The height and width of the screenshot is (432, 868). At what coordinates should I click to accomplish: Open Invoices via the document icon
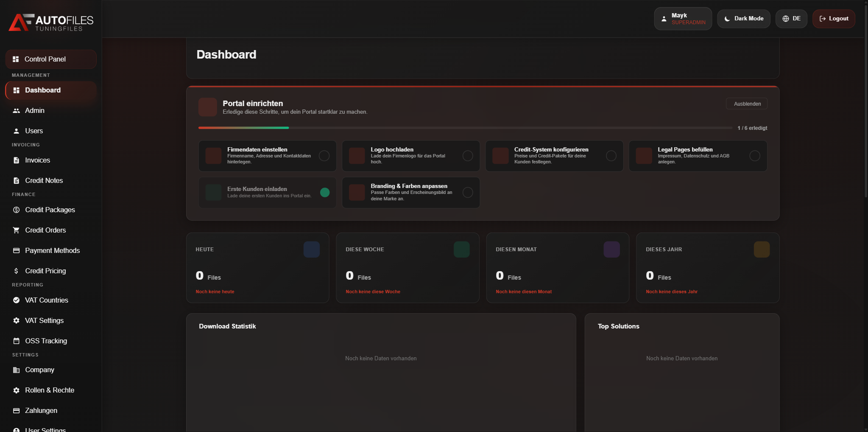tap(16, 160)
